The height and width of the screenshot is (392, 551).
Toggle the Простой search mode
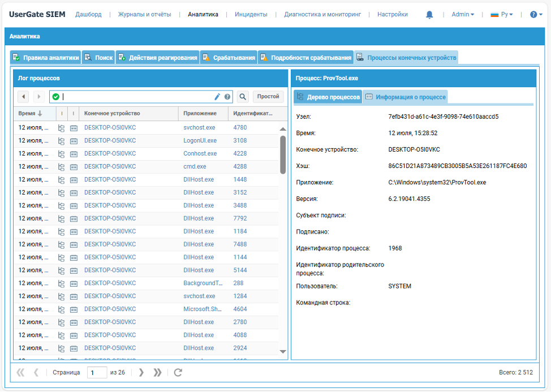(x=268, y=97)
